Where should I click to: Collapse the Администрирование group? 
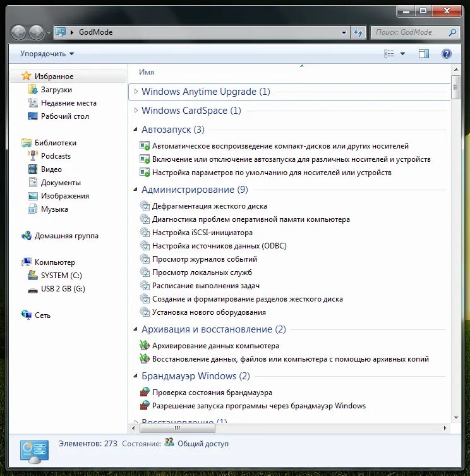click(136, 190)
